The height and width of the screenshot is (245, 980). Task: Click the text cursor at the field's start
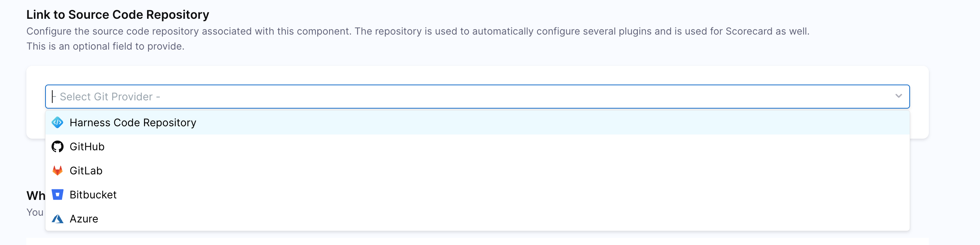click(53, 97)
